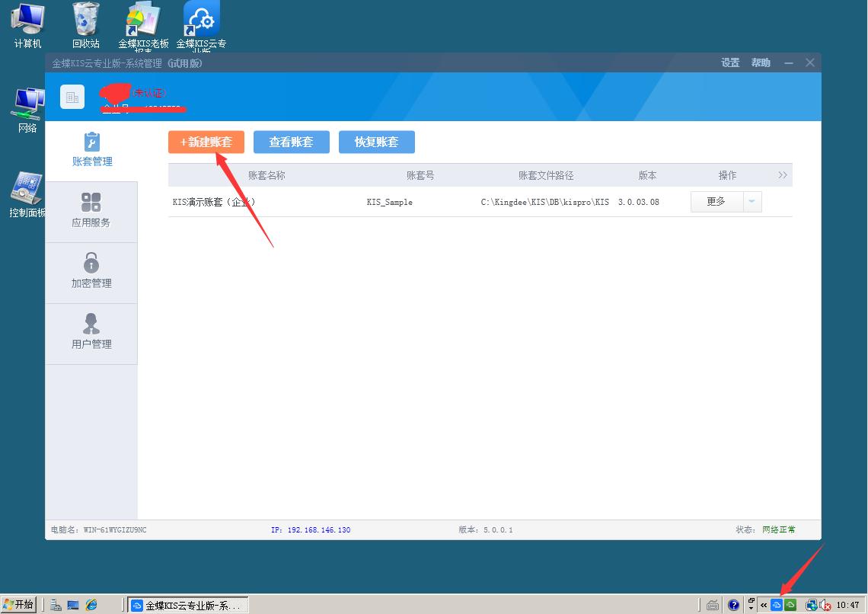Image resolution: width=868 pixels, height=614 pixels.
Task: Click the 操作 column header
Action: tap(727, 175)
